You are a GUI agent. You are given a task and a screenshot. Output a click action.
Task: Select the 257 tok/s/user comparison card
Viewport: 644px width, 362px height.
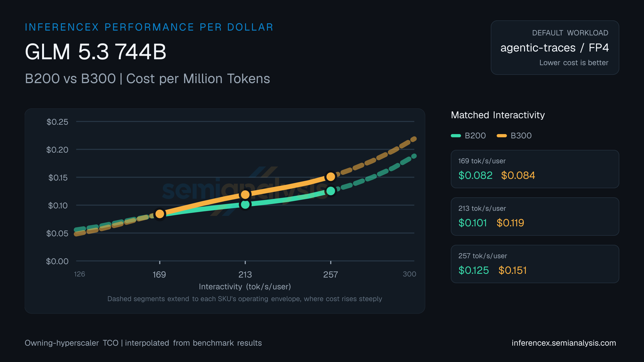pyautogui.click(x=535, y=264)
